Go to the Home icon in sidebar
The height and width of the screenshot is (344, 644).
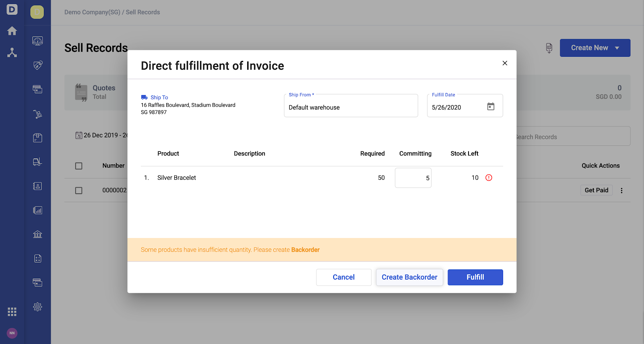click(12, 31)
